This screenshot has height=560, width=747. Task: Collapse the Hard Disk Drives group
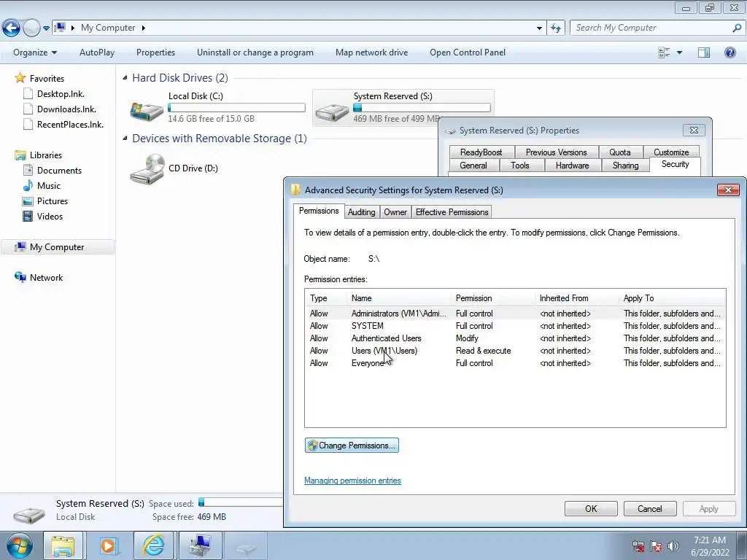pyautogui.click(x=125, y=77)
